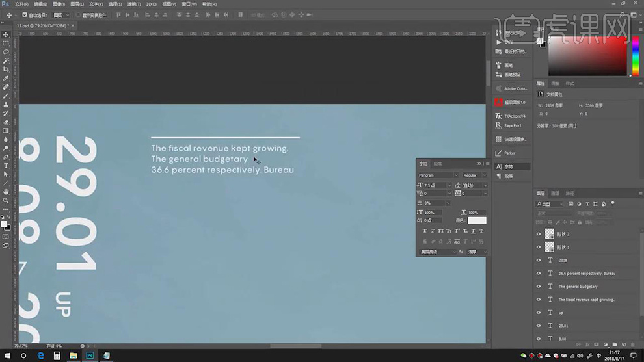644x362 pixels.
Task: Select the Rectangular Marquee tool
Action: [x=6, y=44]
